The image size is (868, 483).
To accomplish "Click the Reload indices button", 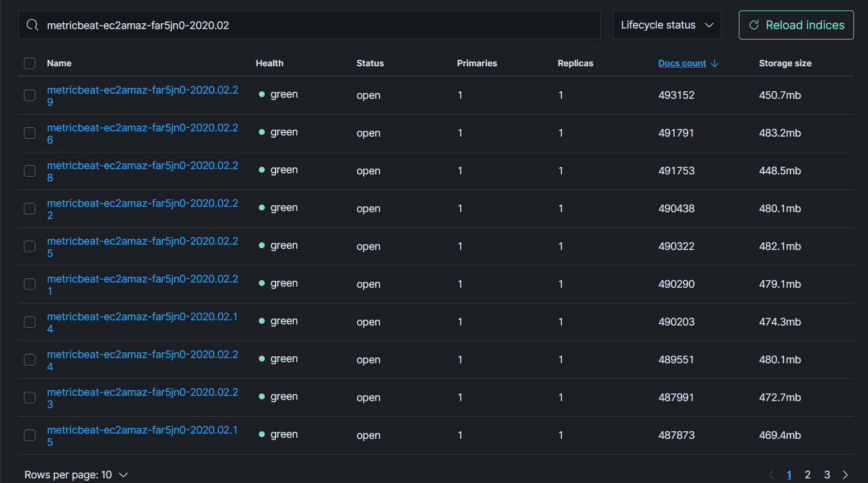I will click(796, 25).
